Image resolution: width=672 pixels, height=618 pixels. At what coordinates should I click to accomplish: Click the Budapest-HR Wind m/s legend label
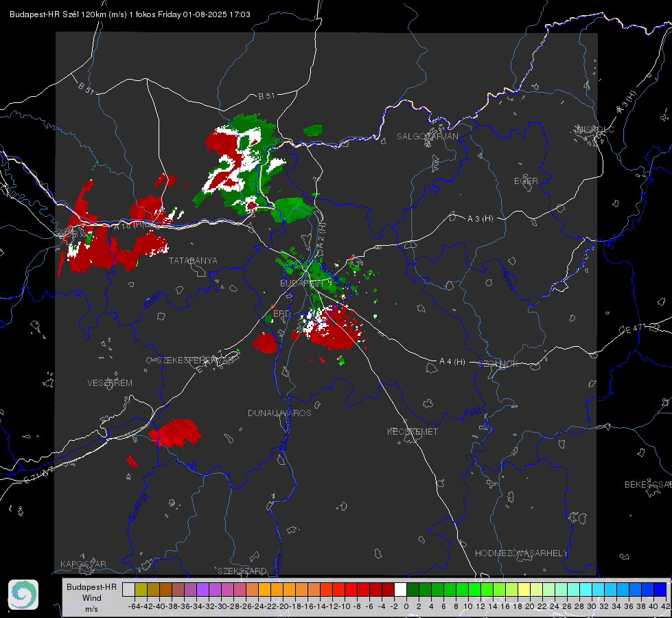click(92, 597)
